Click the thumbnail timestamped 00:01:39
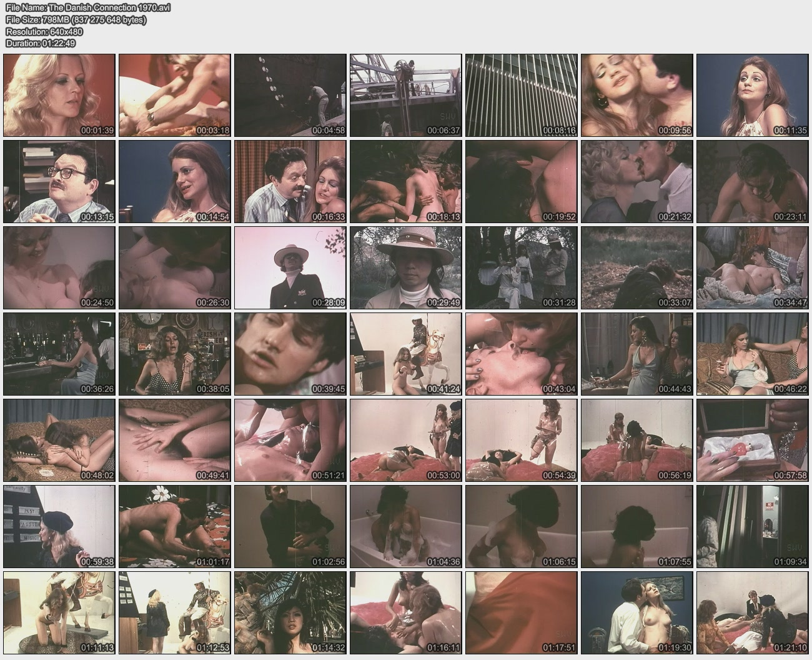The width and height of the screenshot is (812, 660). point(59,95)
